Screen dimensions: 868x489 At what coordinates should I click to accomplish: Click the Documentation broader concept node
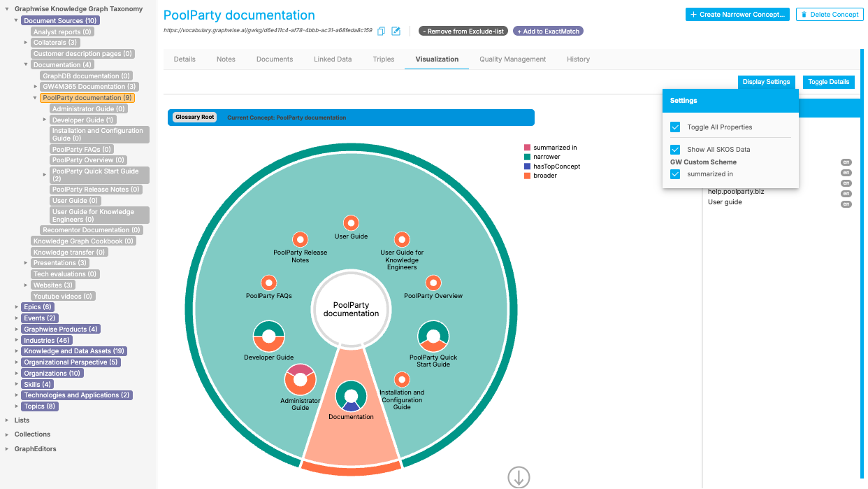(351, 396)
